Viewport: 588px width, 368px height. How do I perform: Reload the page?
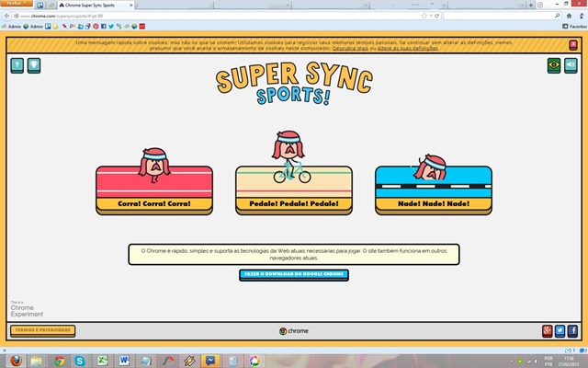pos(437,16)
